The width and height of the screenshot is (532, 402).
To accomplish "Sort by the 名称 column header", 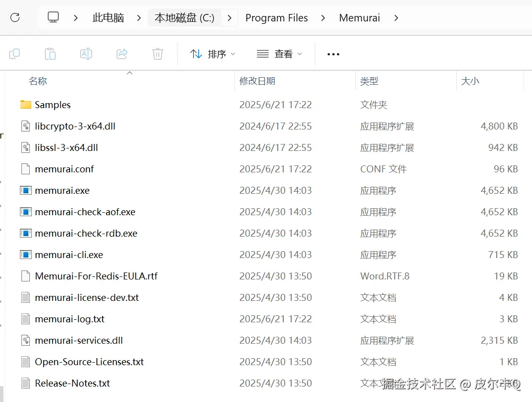I will 38,81.
